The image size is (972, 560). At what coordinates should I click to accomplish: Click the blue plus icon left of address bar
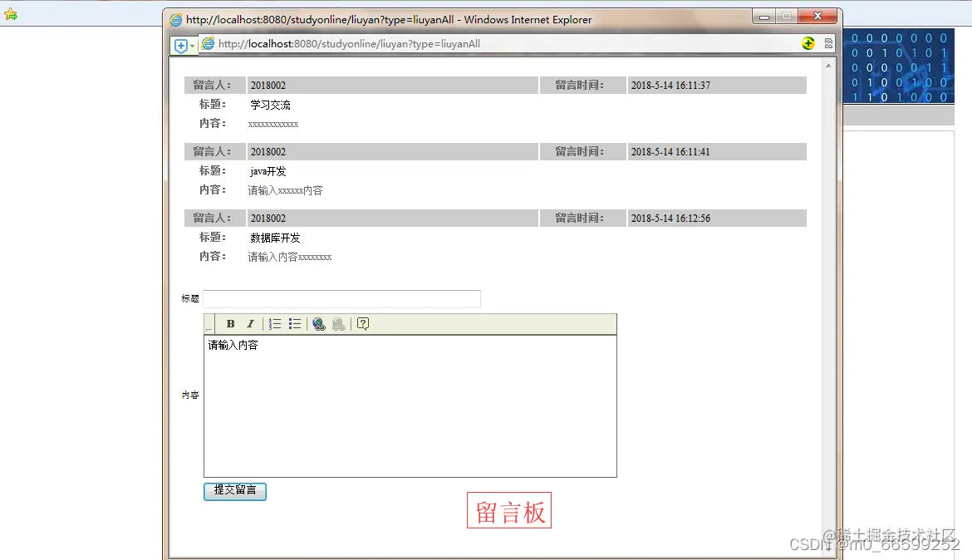[x=181, y=46]
